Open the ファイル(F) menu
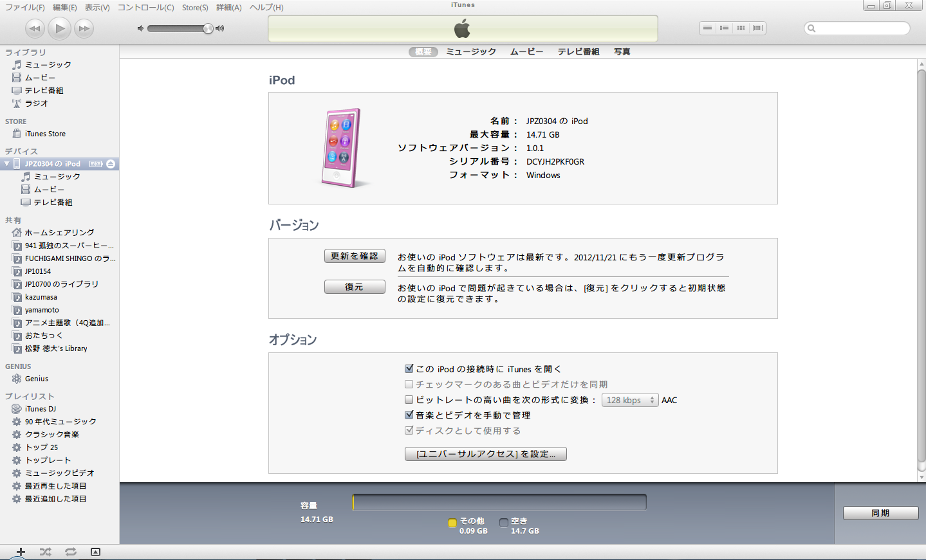926x560 pixels. [25, 8]
